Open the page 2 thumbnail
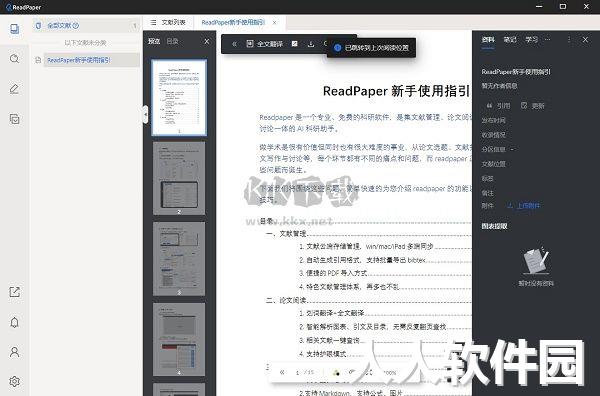Screen dimensions: 600x396 click(x=179, y=178)
